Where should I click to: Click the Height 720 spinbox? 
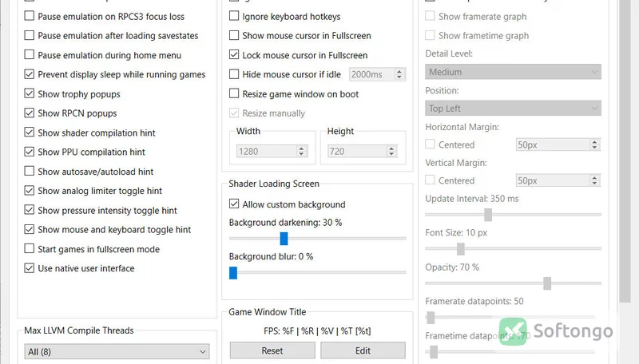click(363, 152)
